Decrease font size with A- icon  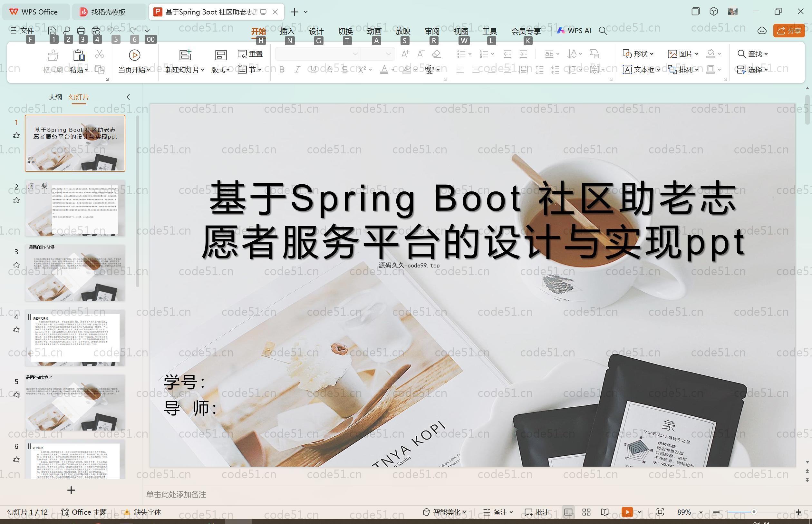pyautogui.click(x=421, y=54)
